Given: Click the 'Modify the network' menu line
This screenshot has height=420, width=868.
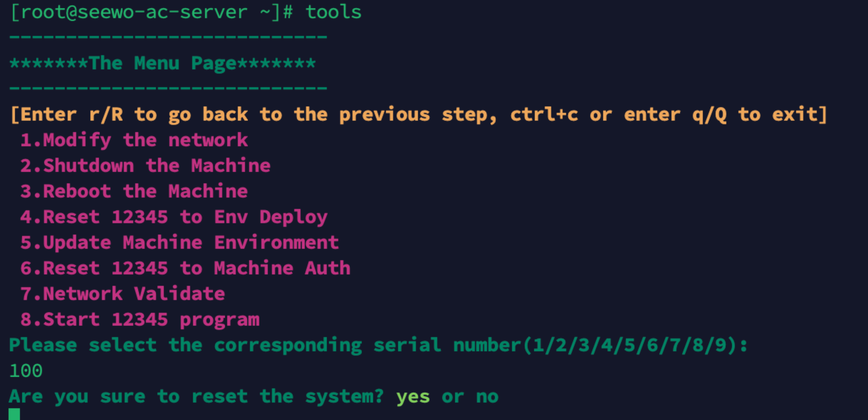Looking at the screenshot, I should [134, 140].
